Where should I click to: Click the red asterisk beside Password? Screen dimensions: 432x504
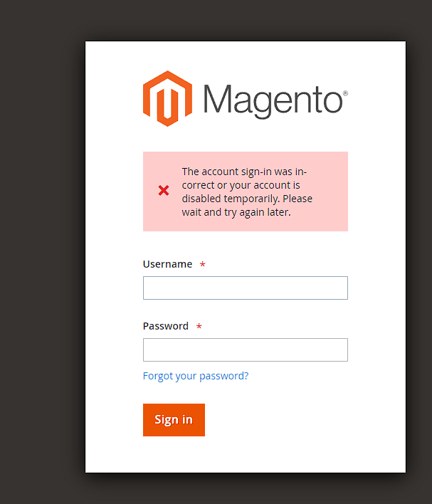pyautogui.click(x=199, y=327)
